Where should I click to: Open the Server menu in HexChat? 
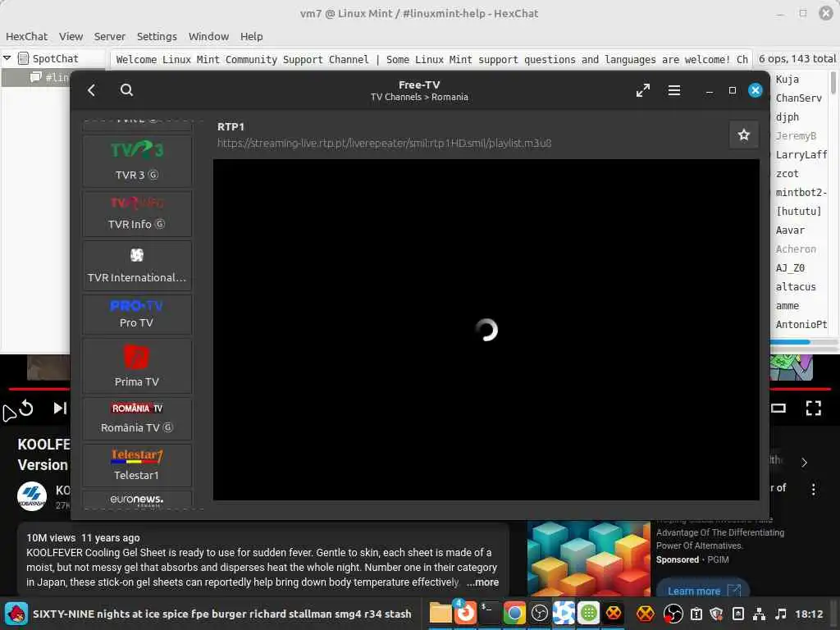pyautogui.click(x=109, y=36)
